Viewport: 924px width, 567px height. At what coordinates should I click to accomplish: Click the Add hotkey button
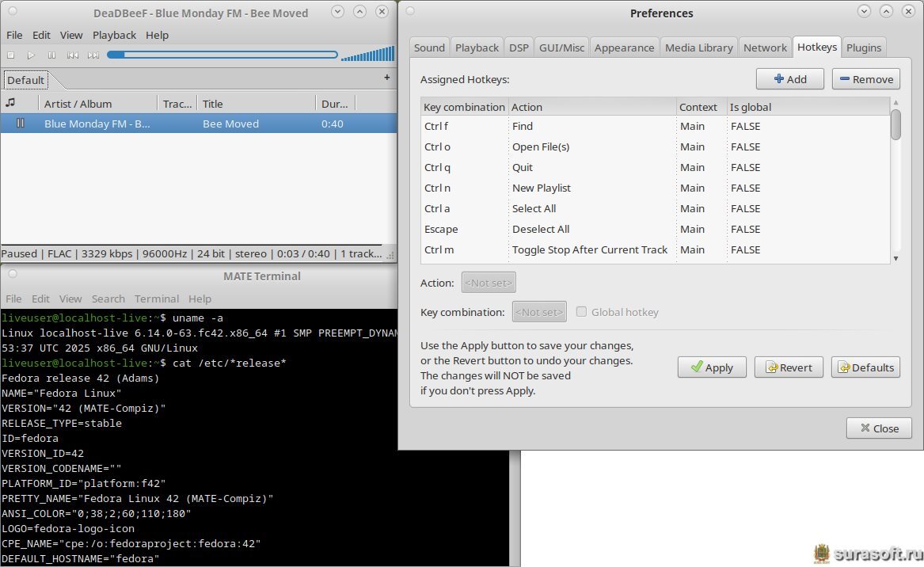coord(789,79)
